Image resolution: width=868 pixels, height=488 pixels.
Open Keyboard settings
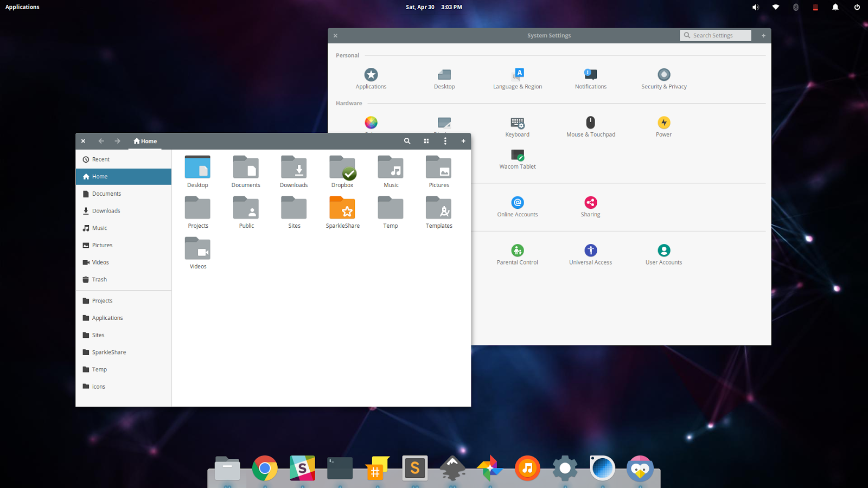click(518, 123)
